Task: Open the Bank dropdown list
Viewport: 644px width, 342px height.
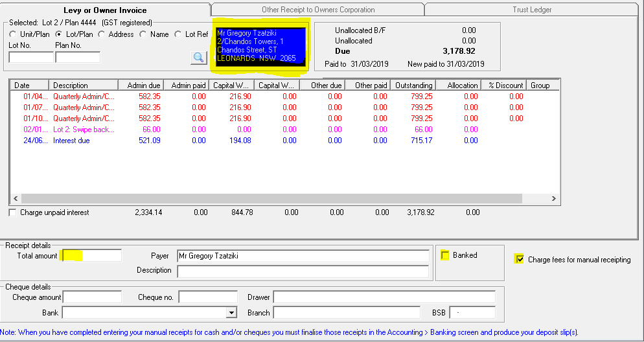Action: click(x=231, y=313)
